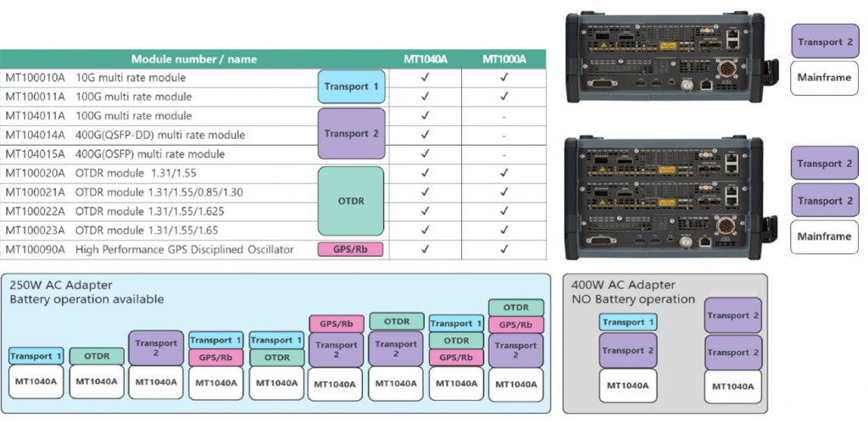868x422 pixels.
Task: Select the MT1040A column header in the table
Action: [425, 59]
